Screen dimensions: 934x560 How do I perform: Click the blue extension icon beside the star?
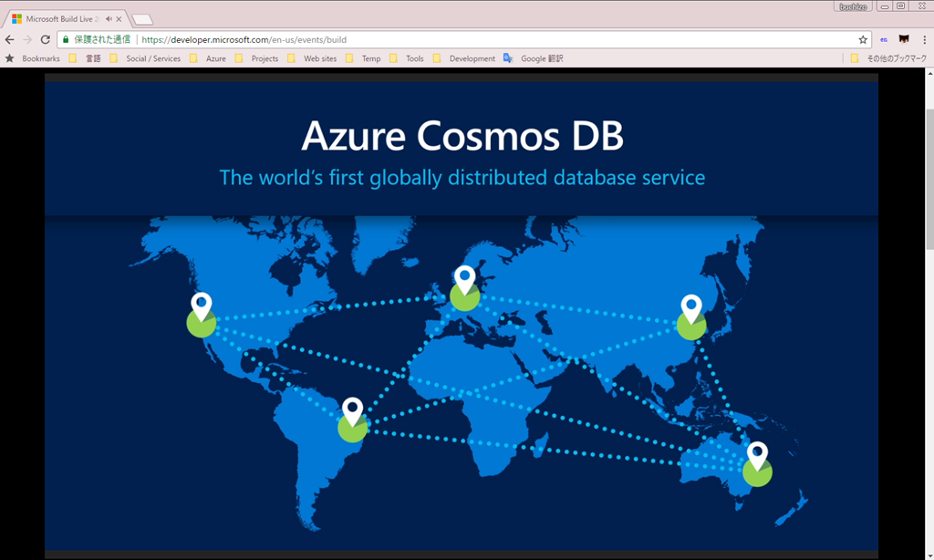pos(884,40)
